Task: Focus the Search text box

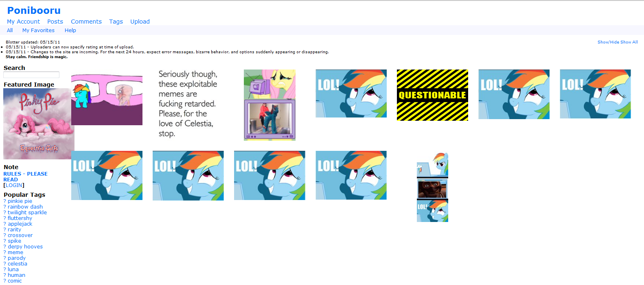Action: [31, 75]
